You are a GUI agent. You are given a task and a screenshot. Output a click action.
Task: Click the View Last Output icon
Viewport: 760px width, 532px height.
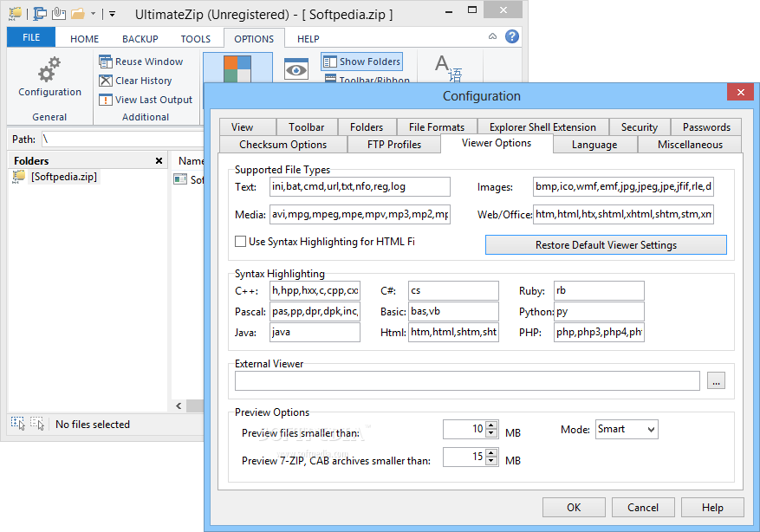pyautogui.click(x=105, y=100)
